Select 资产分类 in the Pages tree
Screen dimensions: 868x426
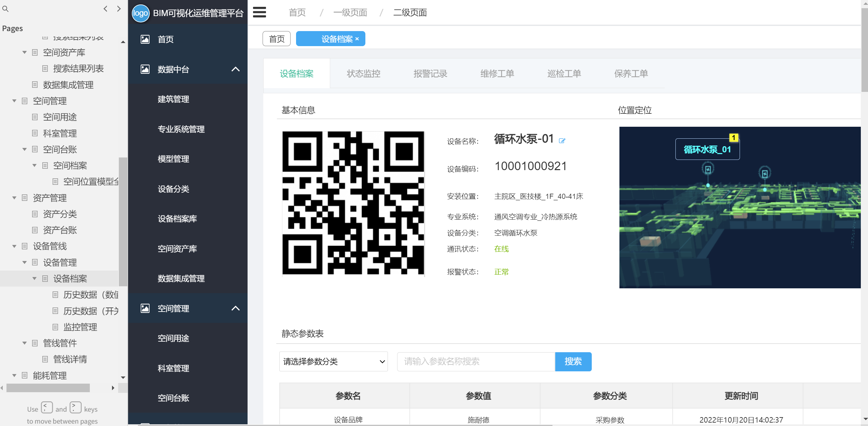point(60,214)
